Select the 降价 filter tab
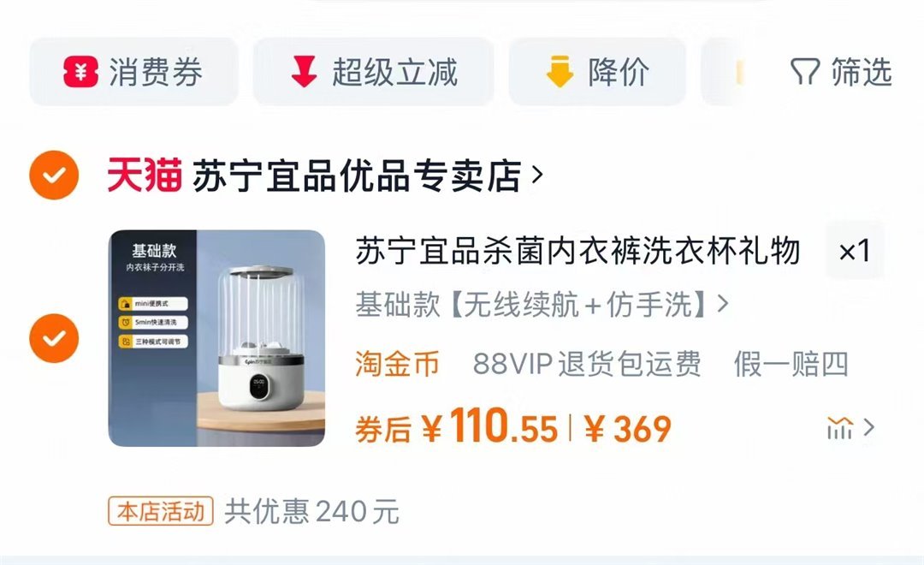 597,72
